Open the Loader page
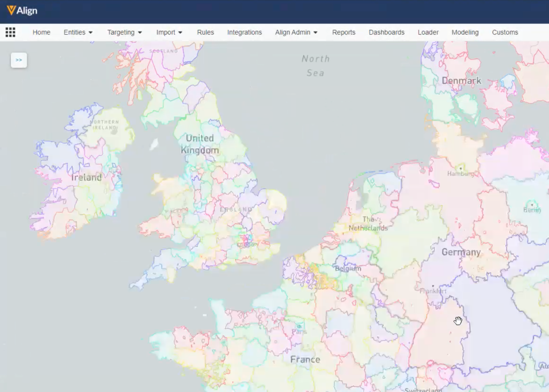 pos(428,32)
